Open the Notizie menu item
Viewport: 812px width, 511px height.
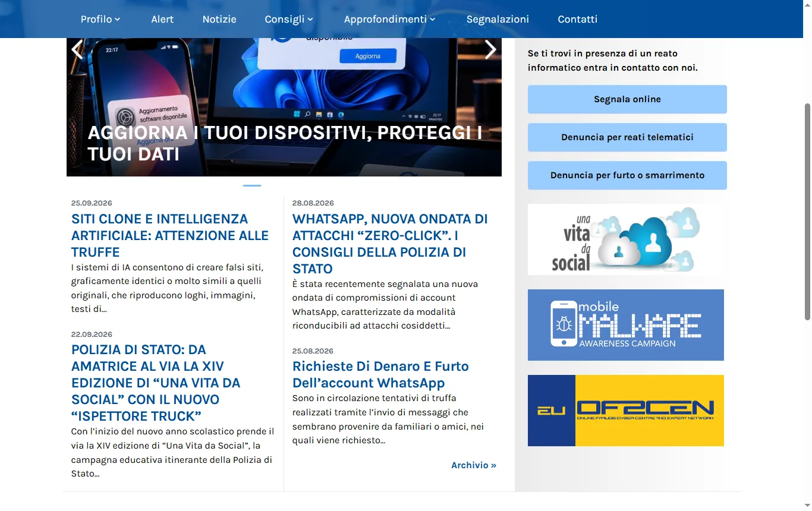pos(219,19)
